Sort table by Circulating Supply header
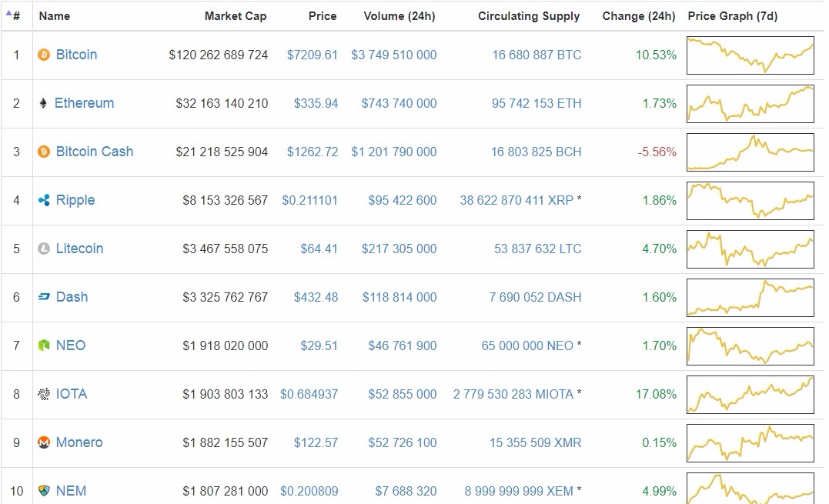829x504 pixels. tap(529, 16)
